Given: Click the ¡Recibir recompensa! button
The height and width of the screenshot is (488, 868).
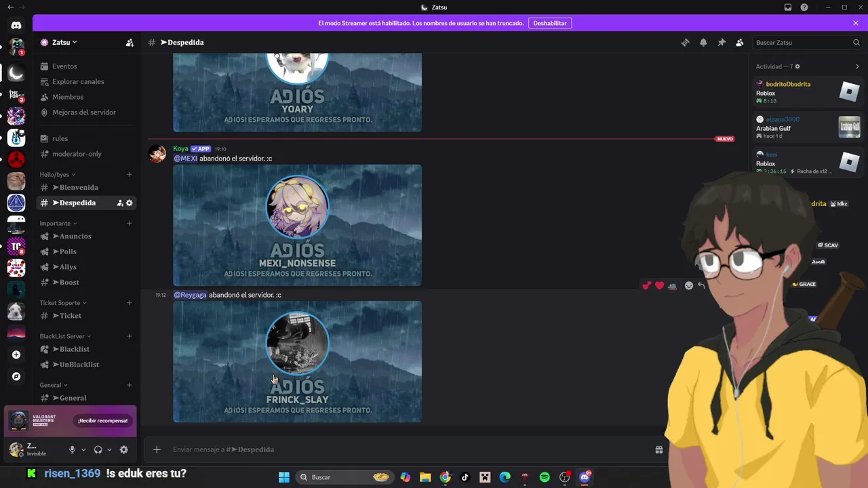Looking at the screenshot, I should [102, 421].
